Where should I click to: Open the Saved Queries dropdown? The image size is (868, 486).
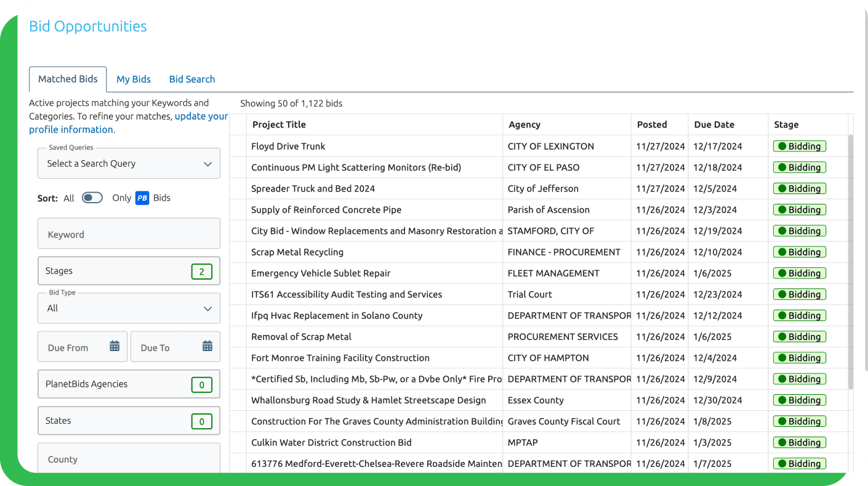click(x=129, y=164)
